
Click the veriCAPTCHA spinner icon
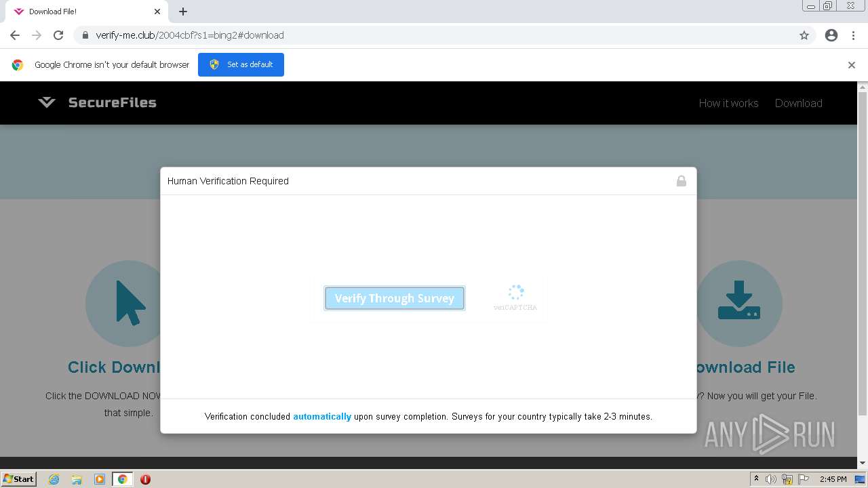point(516,292)
